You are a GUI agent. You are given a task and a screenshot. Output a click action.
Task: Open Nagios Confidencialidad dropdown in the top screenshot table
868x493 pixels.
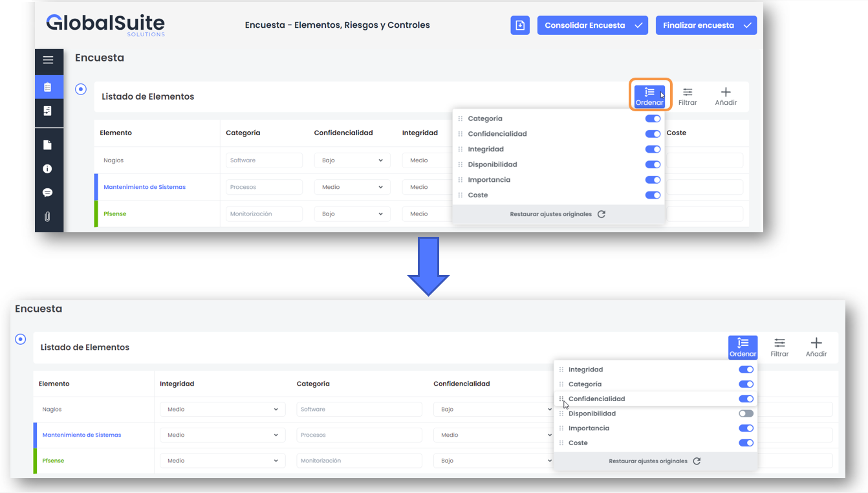(x=352, y=160)
